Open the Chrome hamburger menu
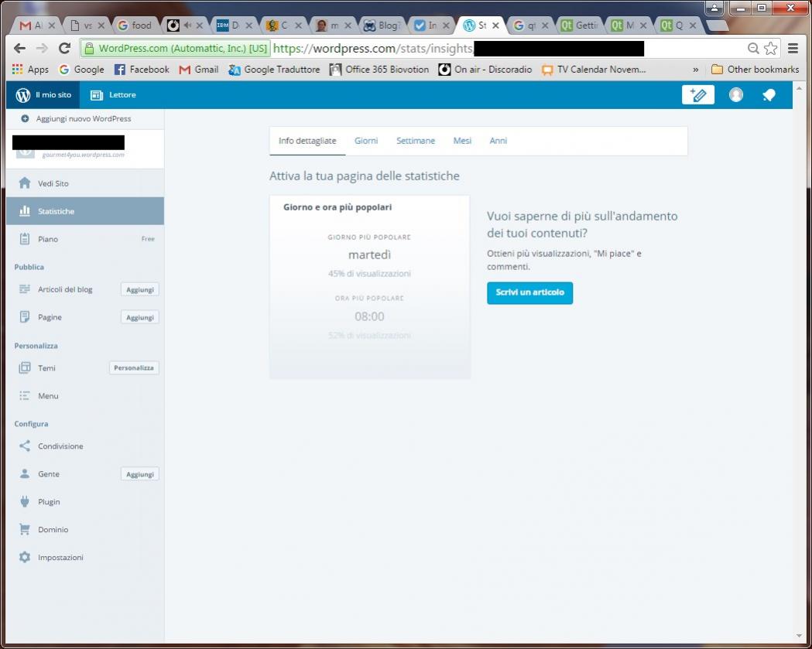The width and height of the screenshot is (812, 649). click(793, 48)
